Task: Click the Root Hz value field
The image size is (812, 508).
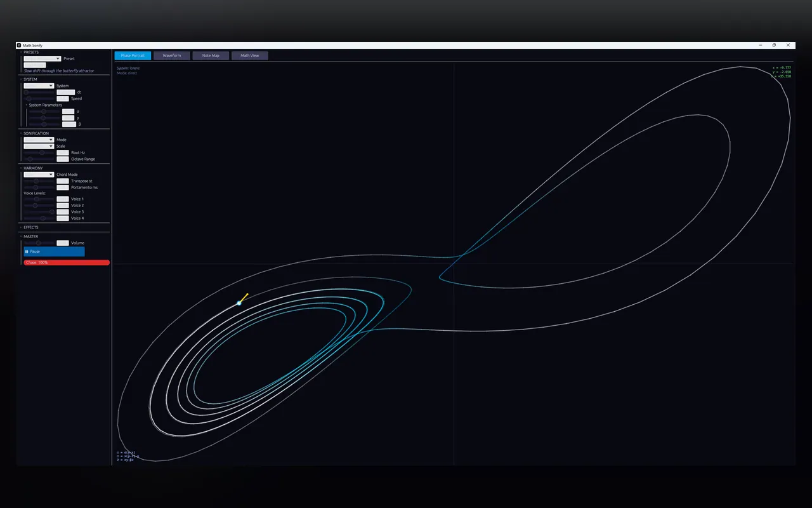Action: (62, 152)
